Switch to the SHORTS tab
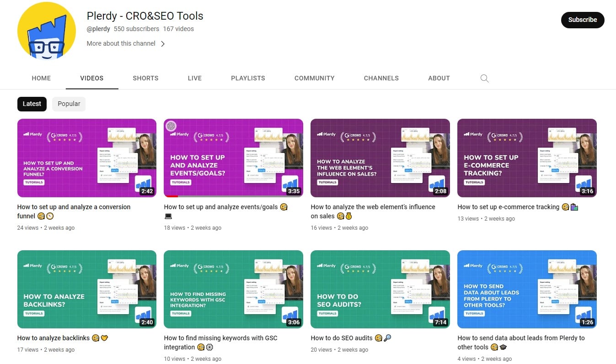This screenshot has width=616, height=364. coord(145,78)
